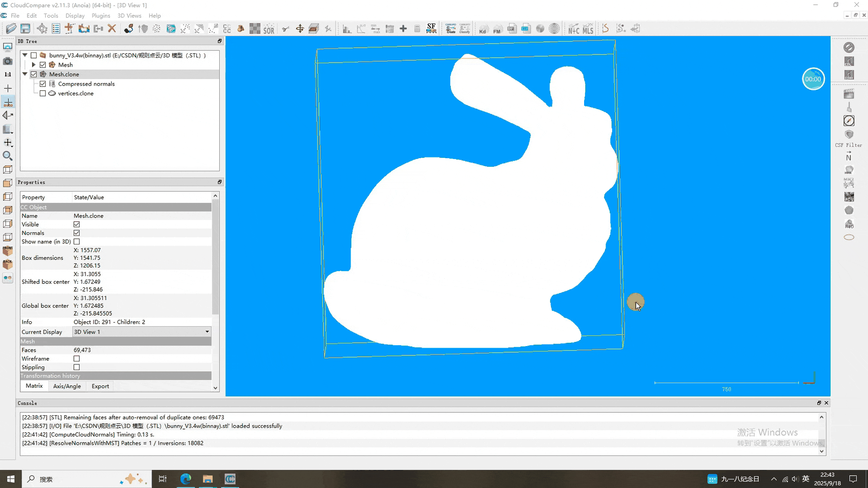Open the point list picking icon
Screen dimensions: 868x488
click(x=56, y=28)
